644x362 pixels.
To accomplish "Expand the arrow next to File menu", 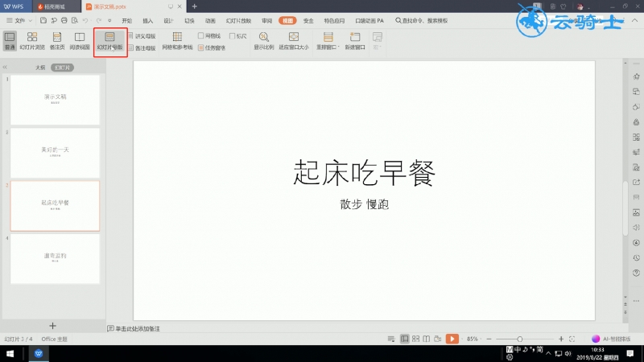I will pyautogui.click(x=30, y=21).
